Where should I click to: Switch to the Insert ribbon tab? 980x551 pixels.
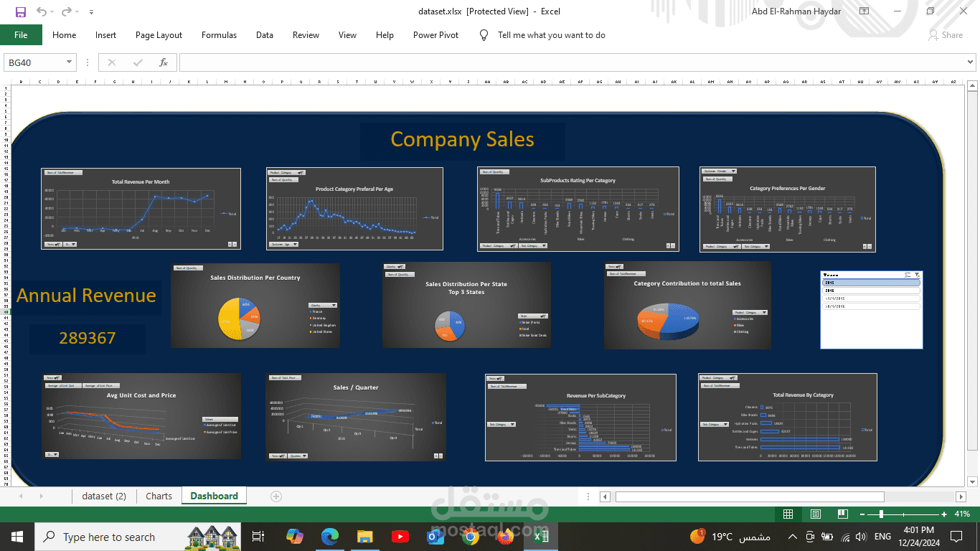[105, 35]
